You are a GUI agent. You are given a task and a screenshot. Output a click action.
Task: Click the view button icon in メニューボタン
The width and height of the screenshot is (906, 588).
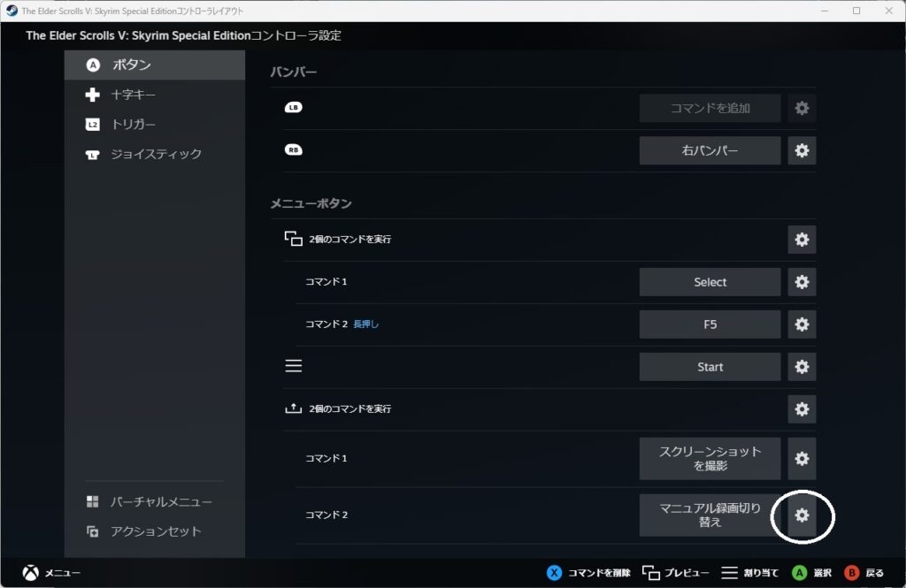[294, 239]
